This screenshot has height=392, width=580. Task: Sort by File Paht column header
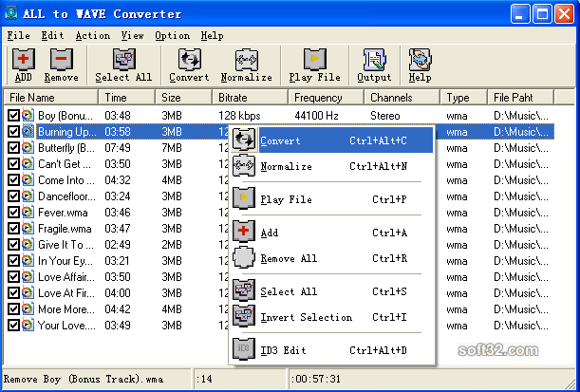click(520, 97)
